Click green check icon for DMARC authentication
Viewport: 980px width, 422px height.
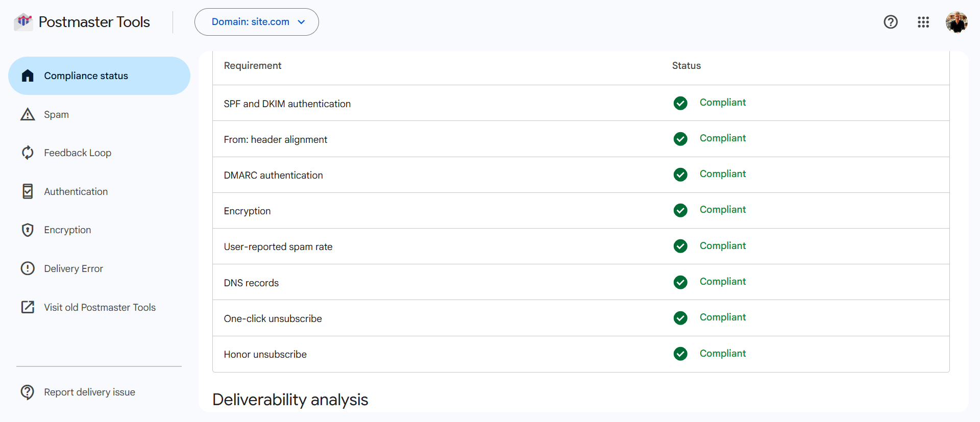680,175
